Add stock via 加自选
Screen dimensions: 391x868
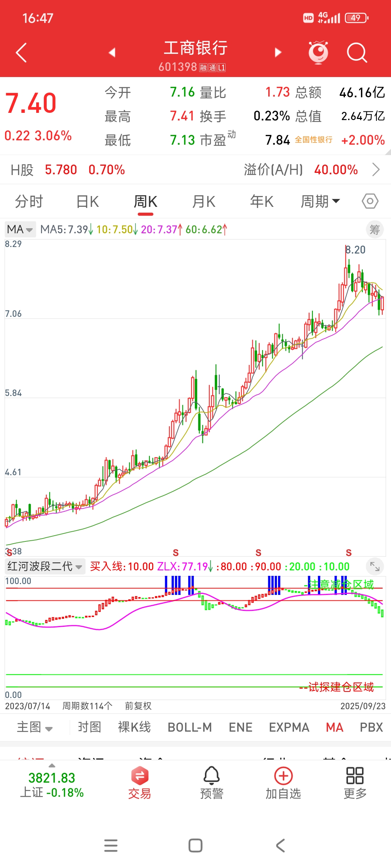click(x=283, y=783)
